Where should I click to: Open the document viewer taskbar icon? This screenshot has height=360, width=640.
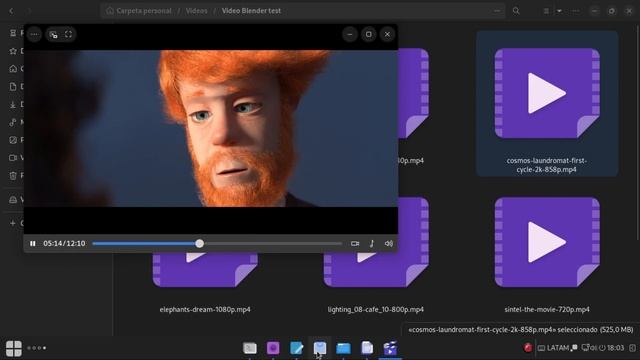pyautogui.click(x=367, y=348)
